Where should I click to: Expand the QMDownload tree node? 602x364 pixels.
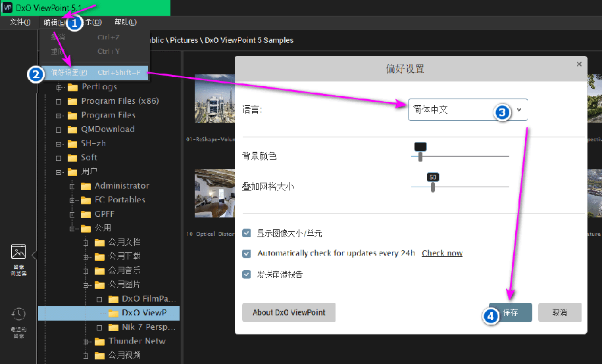coord(59,129)
